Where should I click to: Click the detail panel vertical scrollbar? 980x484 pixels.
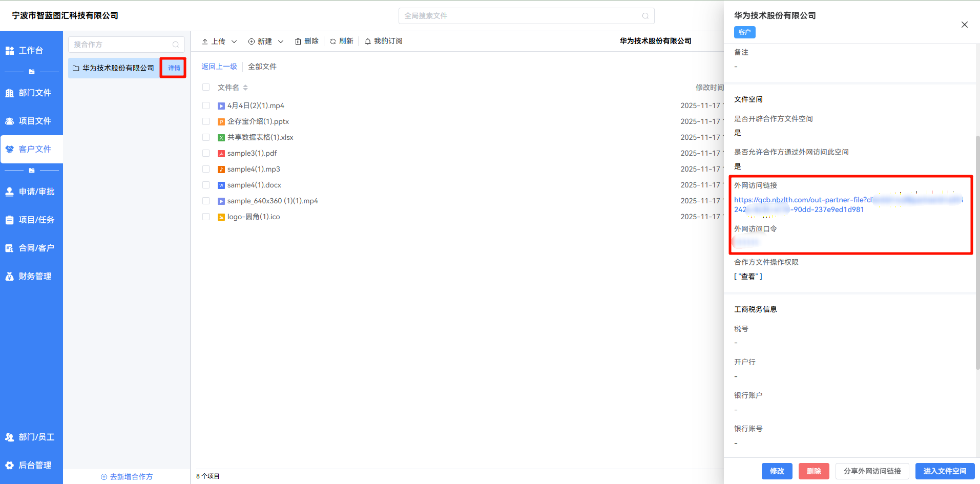pos(977,251)
